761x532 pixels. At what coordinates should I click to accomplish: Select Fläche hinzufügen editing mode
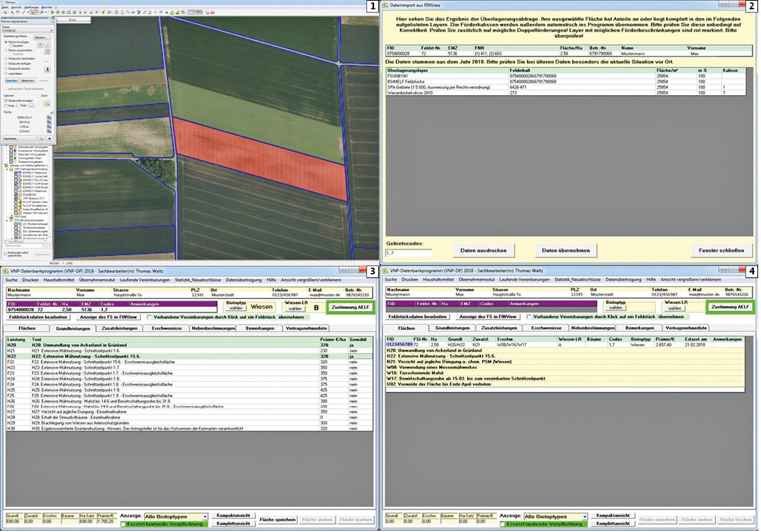tap(5, 42)
